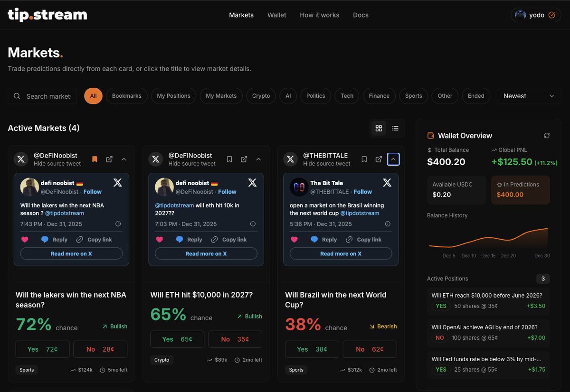Viewport: 570px width, 392px height.
Task: Copy link of the Brasil world cup tweet
Action: [x=363, y=240]
